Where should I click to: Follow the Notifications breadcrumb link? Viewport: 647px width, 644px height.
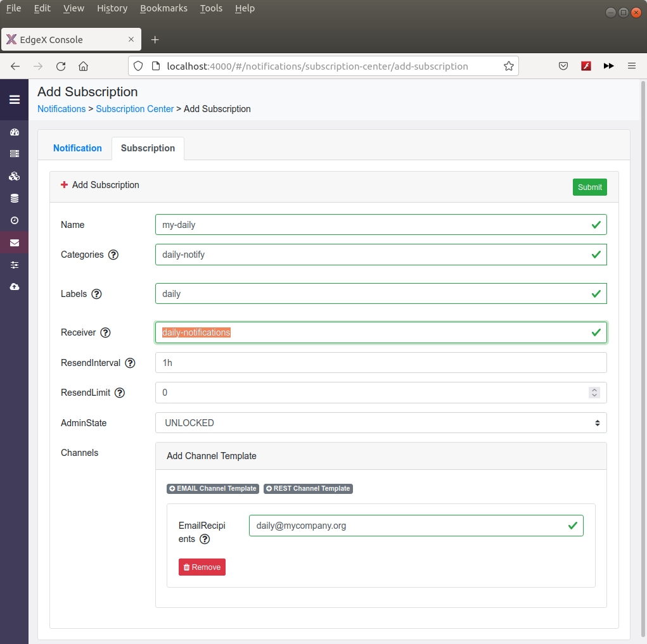[x=61, y=109]
